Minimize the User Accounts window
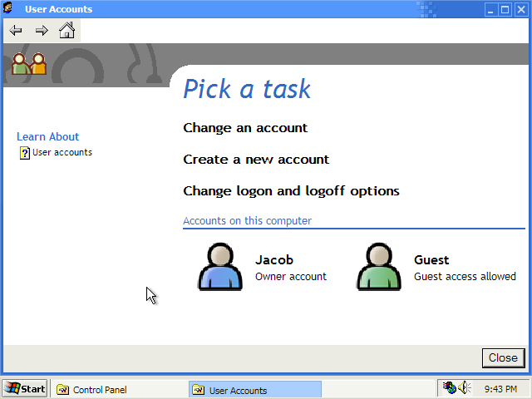Viewport: 532px width, 399px height. [490, 9]
